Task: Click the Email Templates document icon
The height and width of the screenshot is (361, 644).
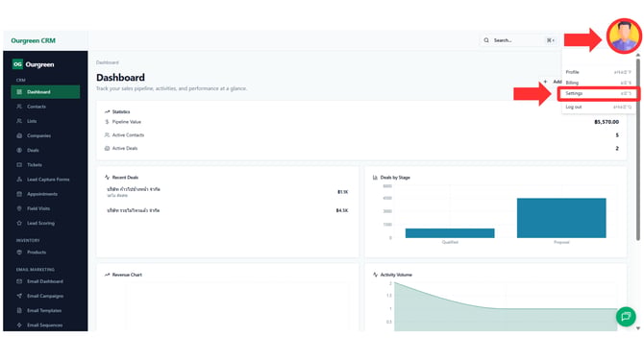Action: click(19, 310)
